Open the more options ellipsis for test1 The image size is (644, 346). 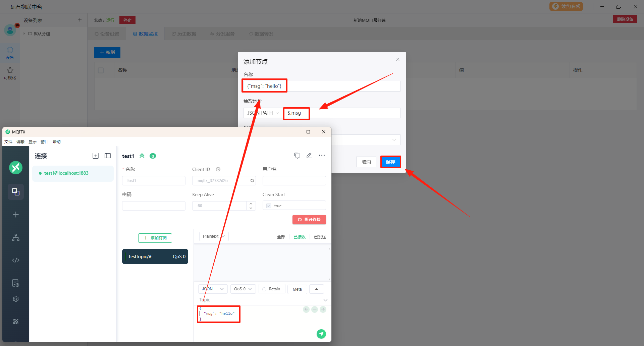click(x=322, y=156)
